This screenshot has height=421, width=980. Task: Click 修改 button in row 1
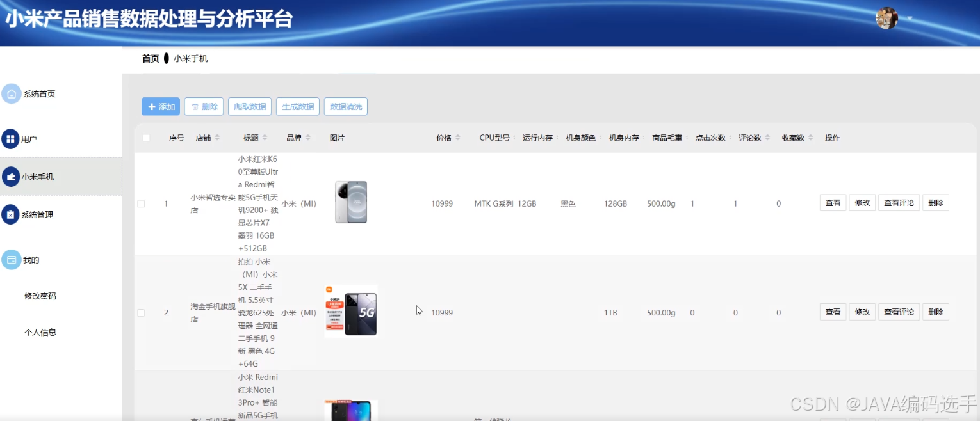coord(862,203)
